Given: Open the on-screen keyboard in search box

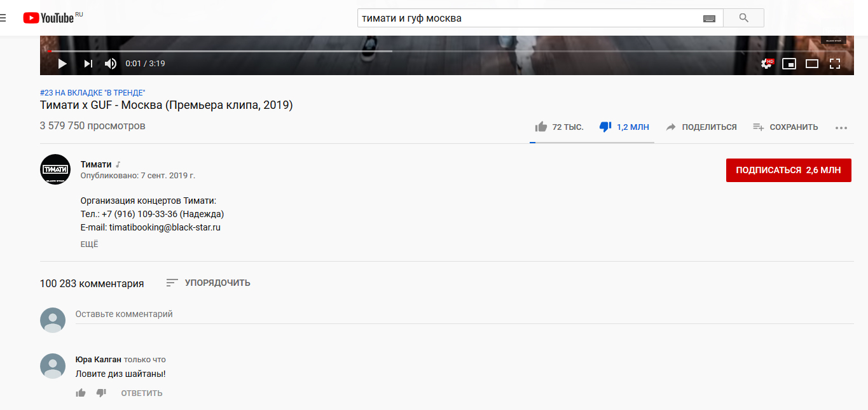Looking at the screenshot, I should coord(709,18).
